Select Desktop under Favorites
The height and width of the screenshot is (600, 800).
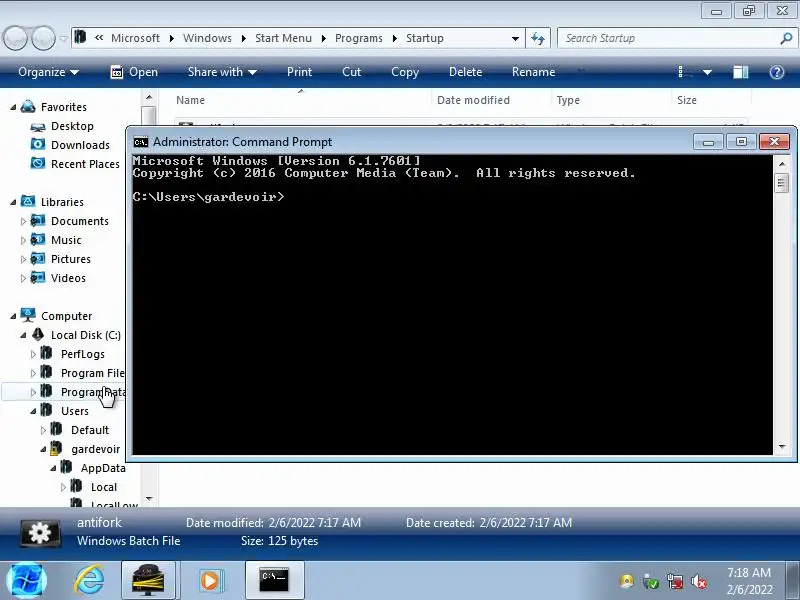click(72, 126)
